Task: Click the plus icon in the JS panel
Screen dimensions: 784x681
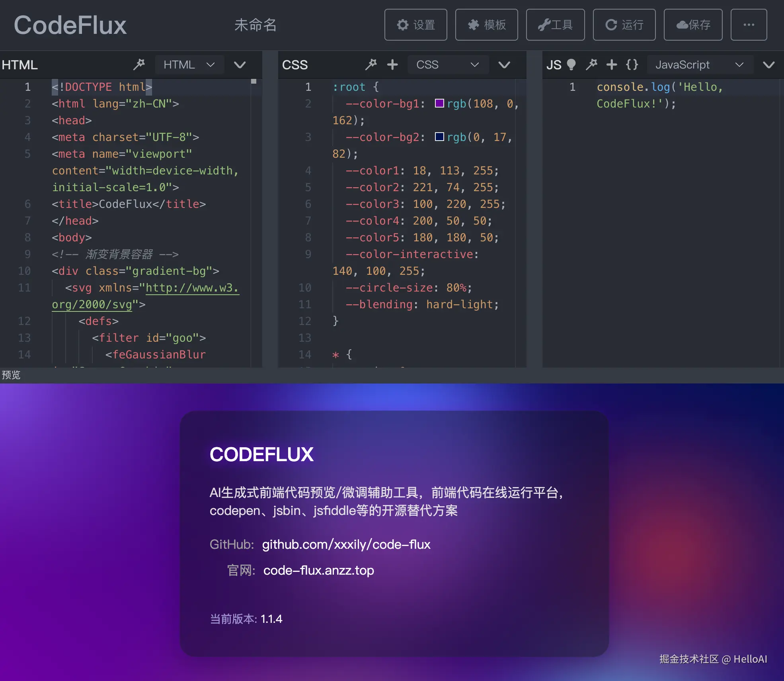Action: click(611, 65)
